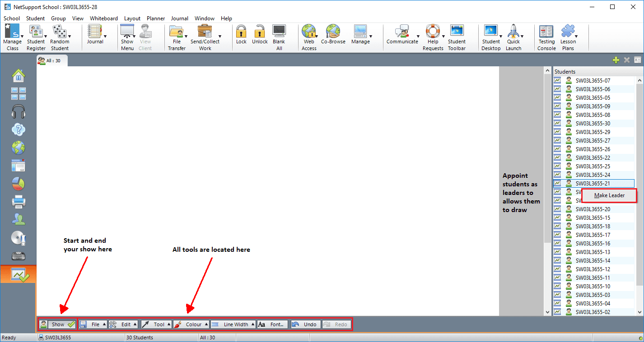Toggle the whiteboard Show button
The image size is (644, 342).
(x=57, y=324)
